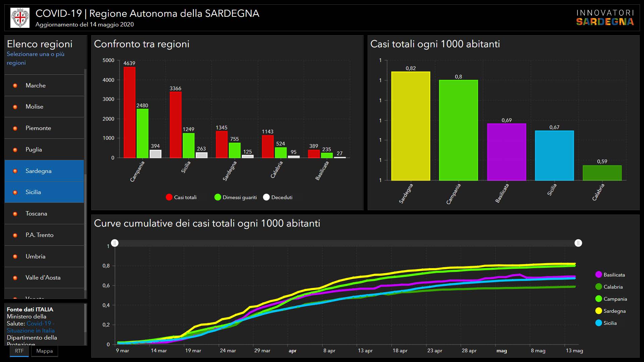Click the Sardegna region crest logo

tap(20, 18)
